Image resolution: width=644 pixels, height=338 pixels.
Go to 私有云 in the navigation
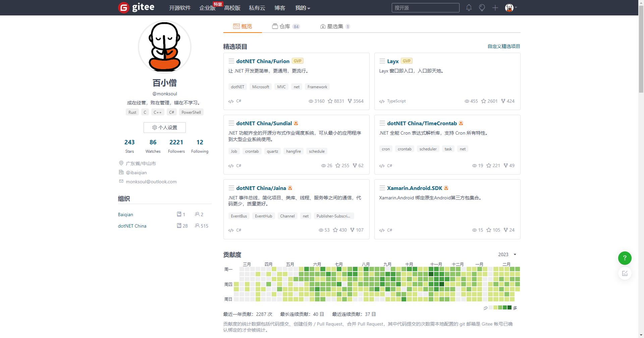point(257,8)
